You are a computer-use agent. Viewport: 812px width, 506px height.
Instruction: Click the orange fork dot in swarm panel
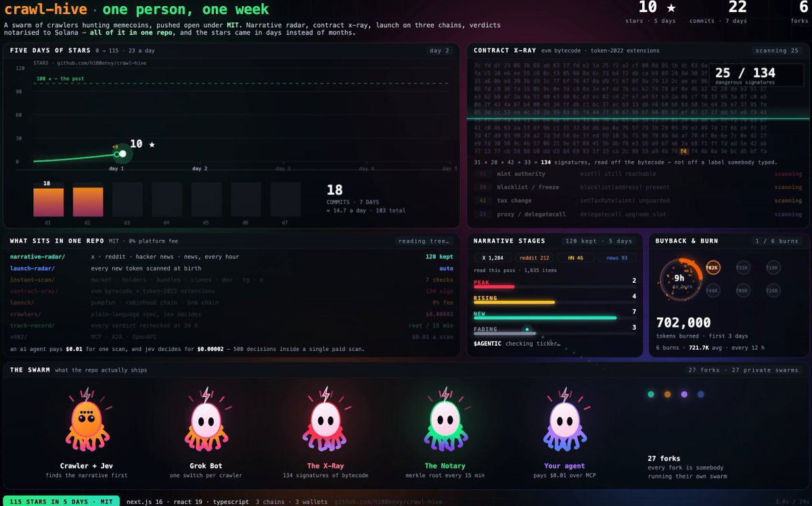667,394
